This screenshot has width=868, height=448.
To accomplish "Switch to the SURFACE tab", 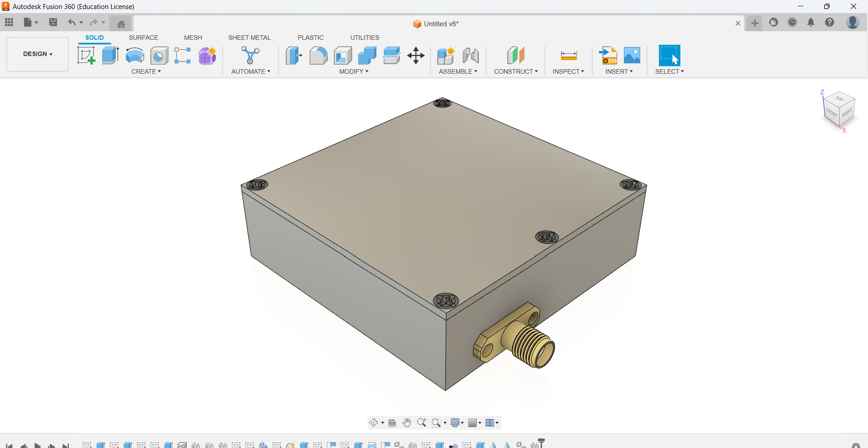I will (143, 38).
